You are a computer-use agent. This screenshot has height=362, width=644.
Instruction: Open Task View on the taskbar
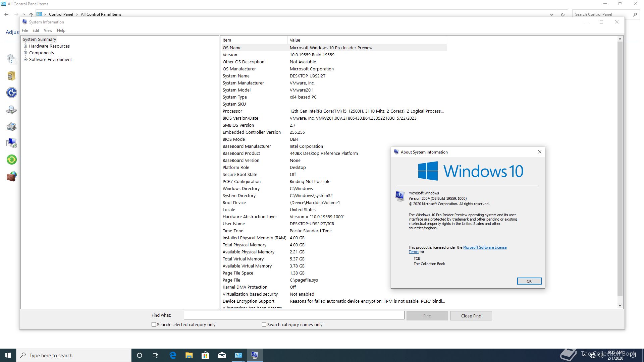pos(156,355)
